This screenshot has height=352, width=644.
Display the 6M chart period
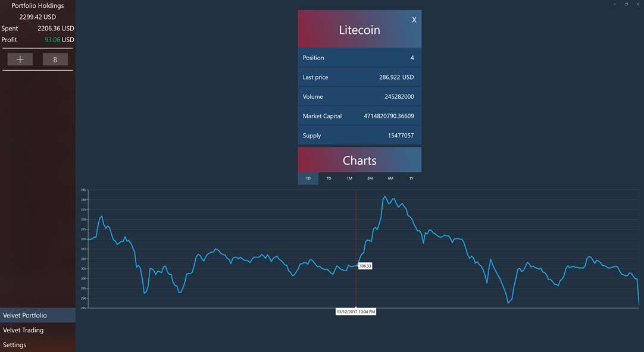(x=390, y=178)
